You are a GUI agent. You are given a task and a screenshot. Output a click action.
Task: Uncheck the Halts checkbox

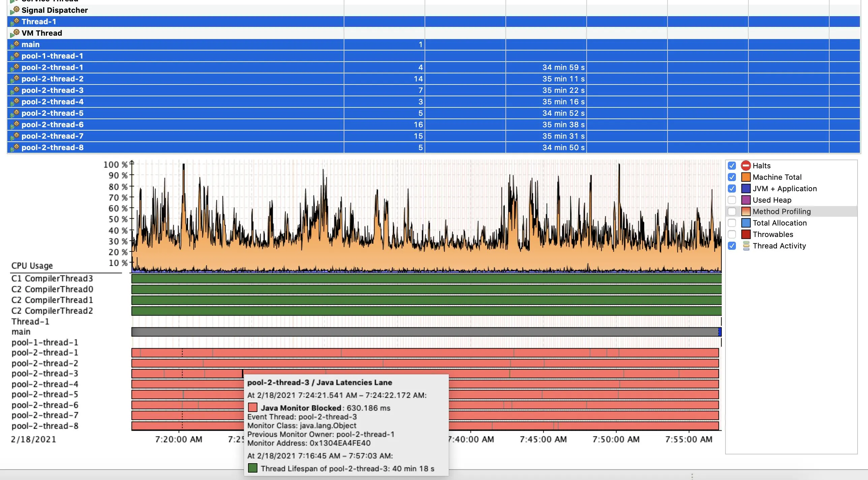pyautogui.click(x=732, y=166)
